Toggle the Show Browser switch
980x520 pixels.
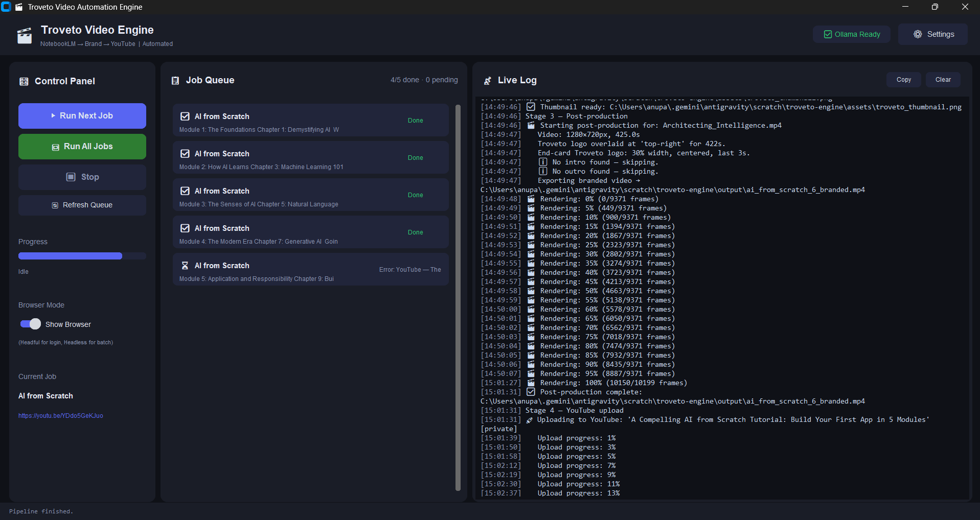click(30, 324)
